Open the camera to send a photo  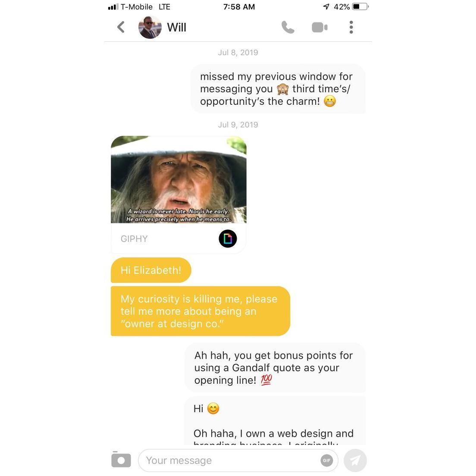point(121,460)
